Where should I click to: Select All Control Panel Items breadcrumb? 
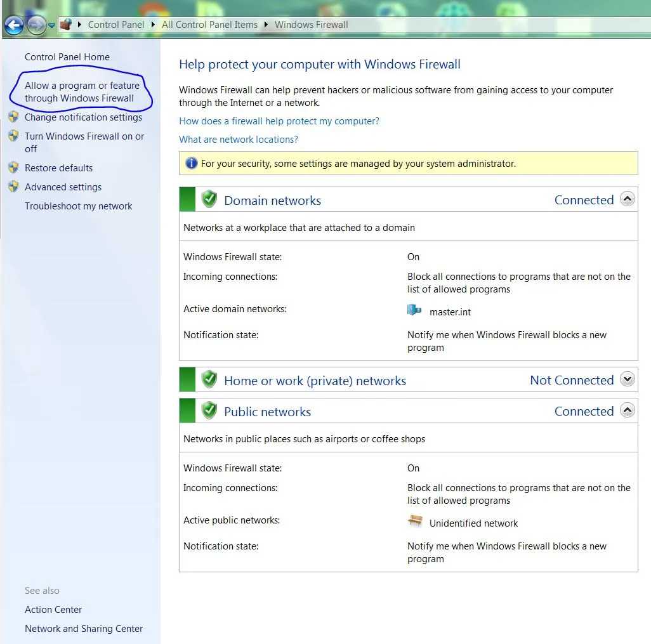pos(209,25)
